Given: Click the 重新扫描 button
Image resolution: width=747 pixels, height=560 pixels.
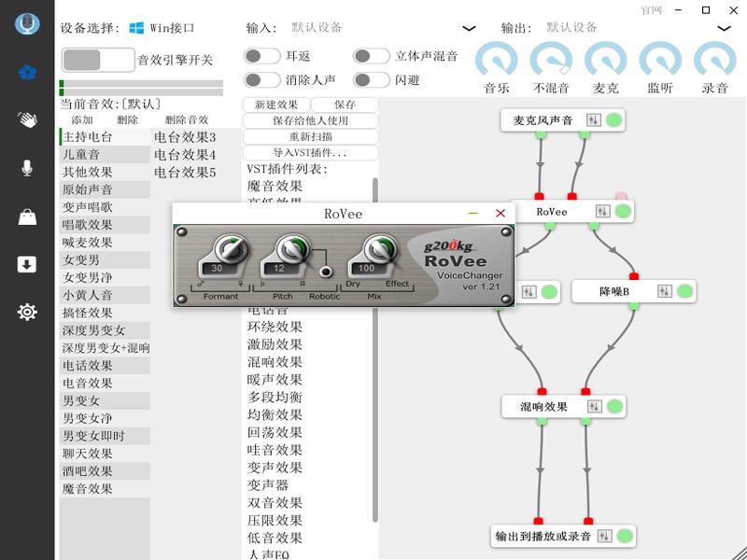Looking at the screenshot, I should (x=311, y=137).
